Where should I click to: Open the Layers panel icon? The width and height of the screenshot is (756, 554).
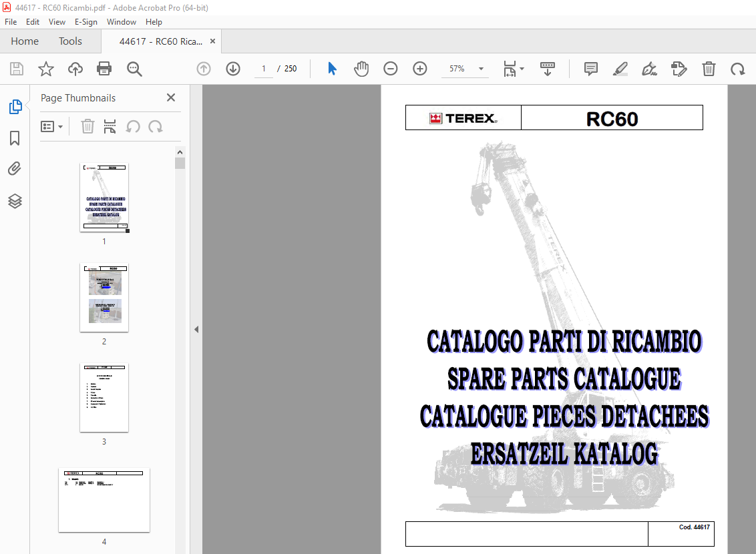[x=15, y=201]
